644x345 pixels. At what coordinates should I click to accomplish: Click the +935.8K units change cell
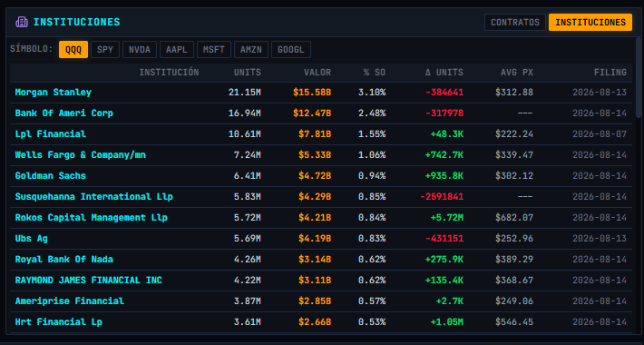pyautogui.click(x=444, y=176)
